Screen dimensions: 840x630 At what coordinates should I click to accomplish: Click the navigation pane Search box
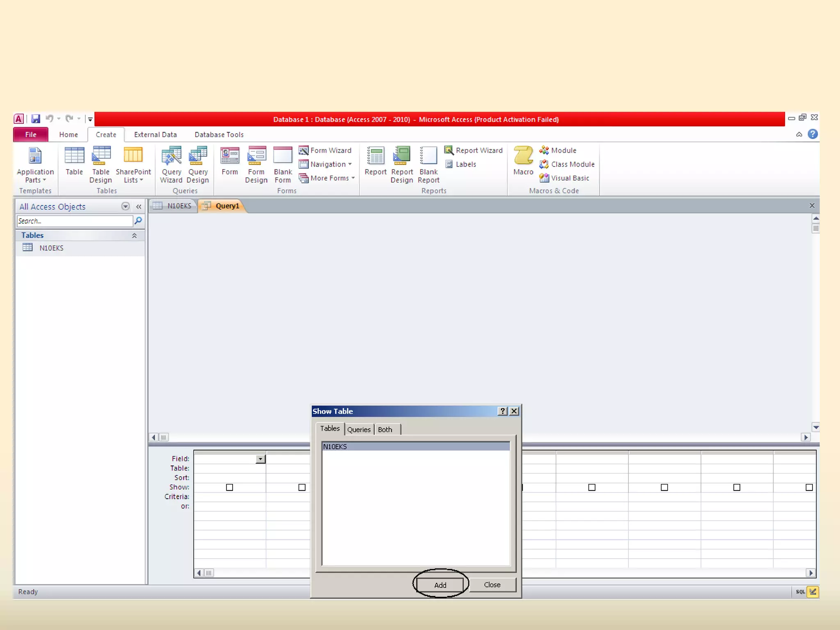(75, 221)
